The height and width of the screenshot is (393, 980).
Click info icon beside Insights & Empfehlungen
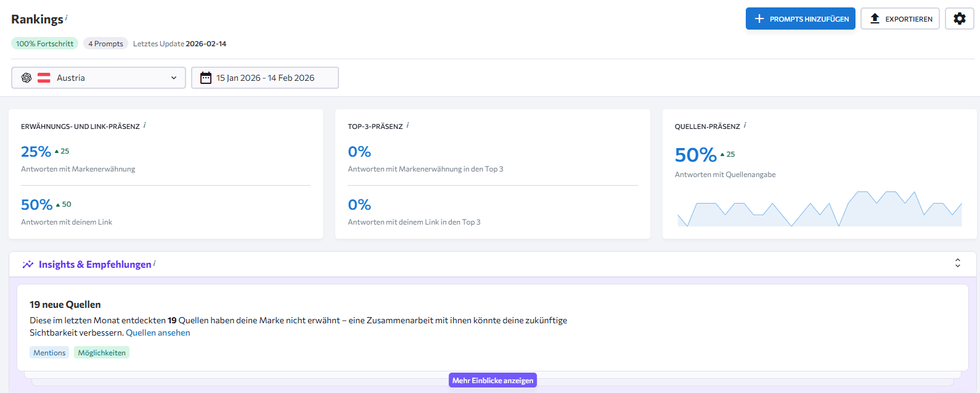[155, 263]
